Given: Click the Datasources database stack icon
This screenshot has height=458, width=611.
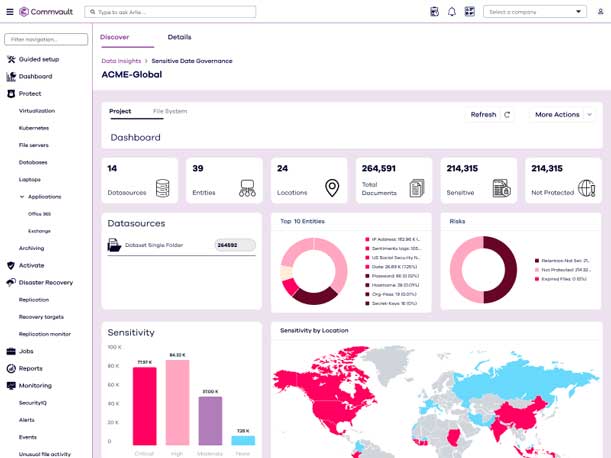Looking at the screenshot, I should [x=162, y=187].
